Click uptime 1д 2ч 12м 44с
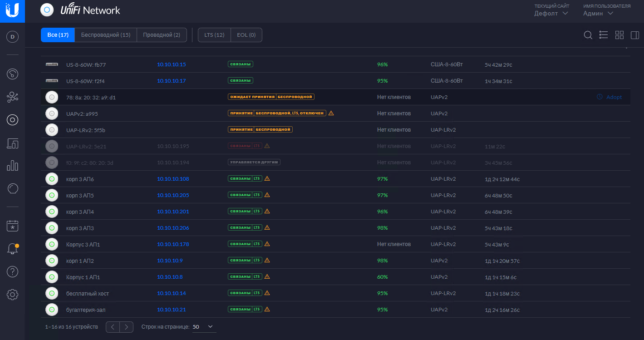 coord(502,179)
